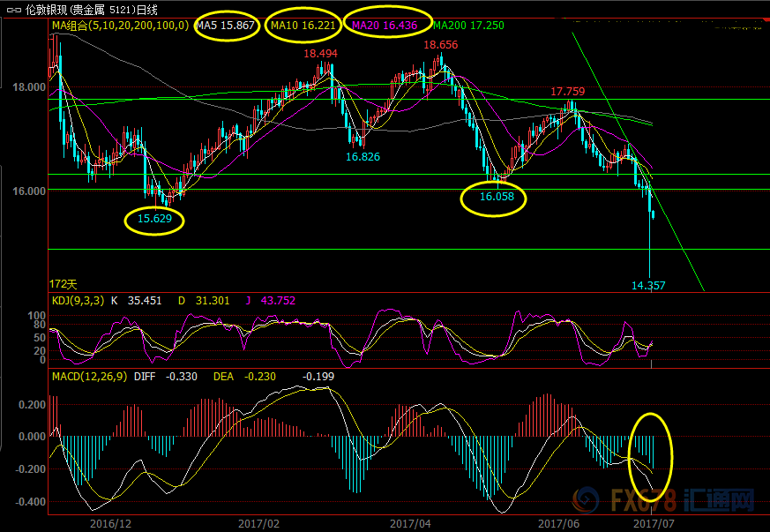Click the 50 level on KDJ axis

(40, 338)
